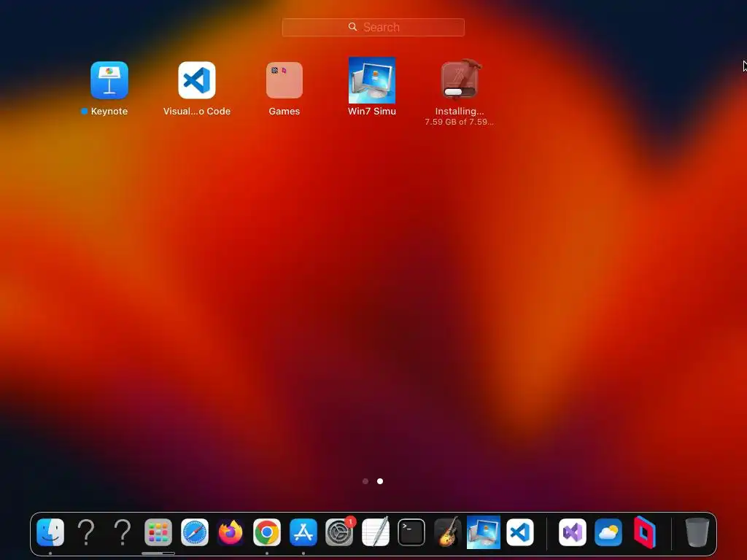Click the "Win7 Simu" label
The width and height of the screenshot is (747, 560).
(371, 111)
